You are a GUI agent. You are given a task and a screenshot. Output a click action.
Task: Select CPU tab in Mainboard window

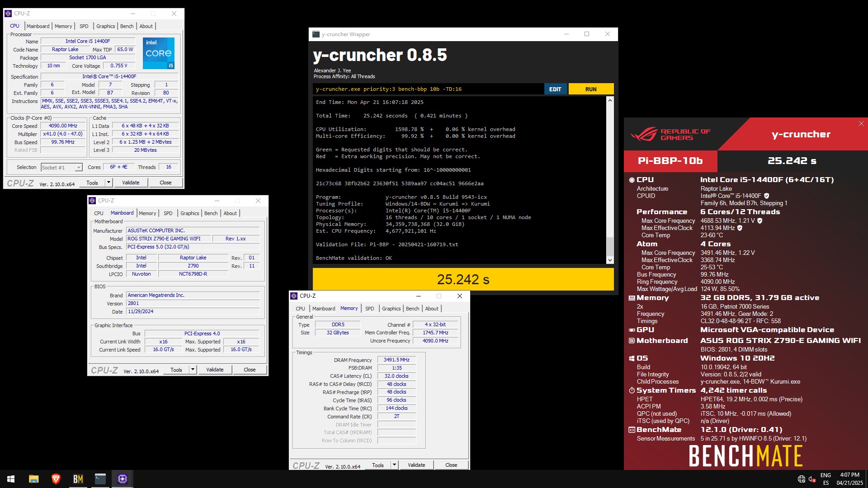tap(99, 213)
